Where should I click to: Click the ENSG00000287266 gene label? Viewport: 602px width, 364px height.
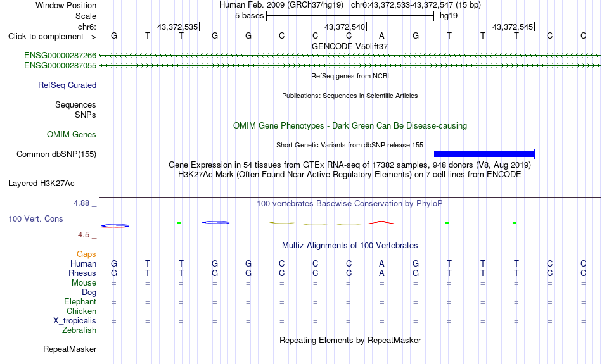coord(60,55)
